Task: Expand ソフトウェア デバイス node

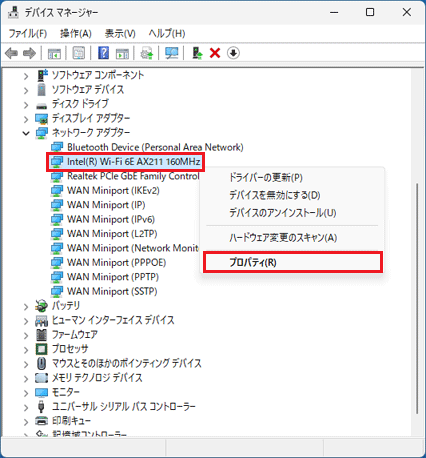Action: coord(26,90)
